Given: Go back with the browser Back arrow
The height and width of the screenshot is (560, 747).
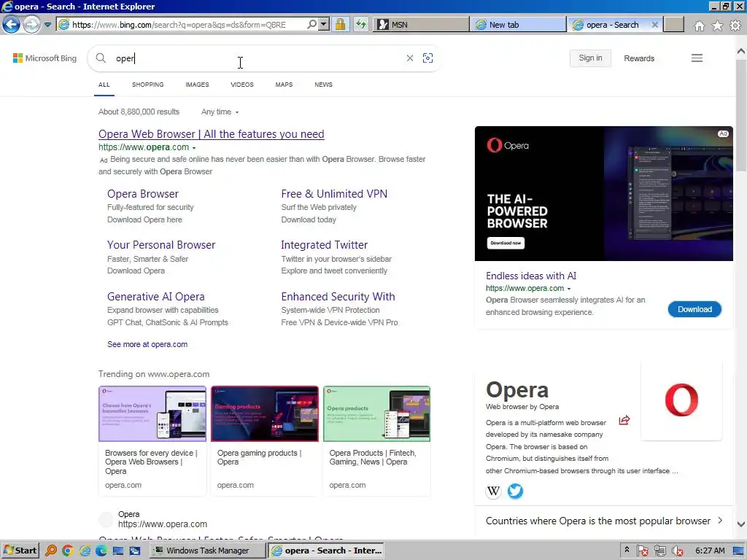Looking at the screenshot, I should tap(12, 24).
